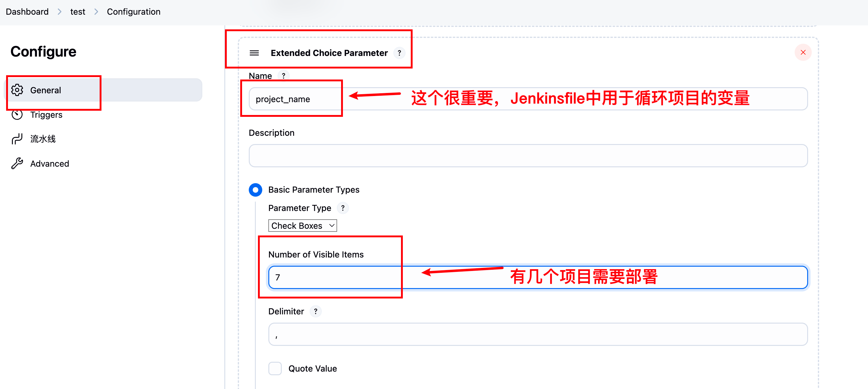Viewport: 868px width, 389px height.
Task: Navigate to Dashboard via breadcrumb
Action: [27, 11]
